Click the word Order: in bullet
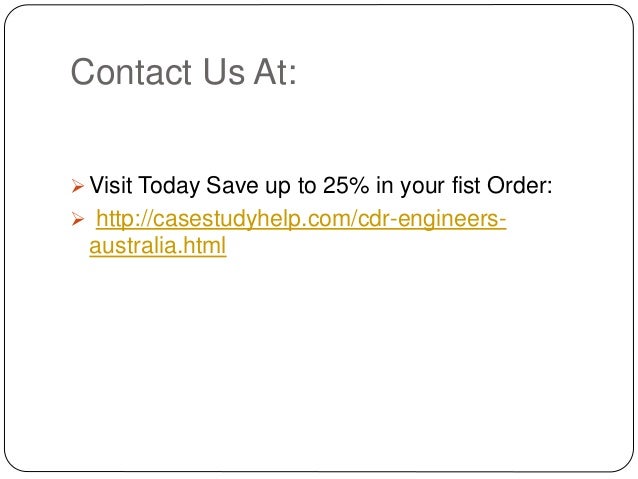Screen dimensions: 638x479 click(x=520, y=185)
